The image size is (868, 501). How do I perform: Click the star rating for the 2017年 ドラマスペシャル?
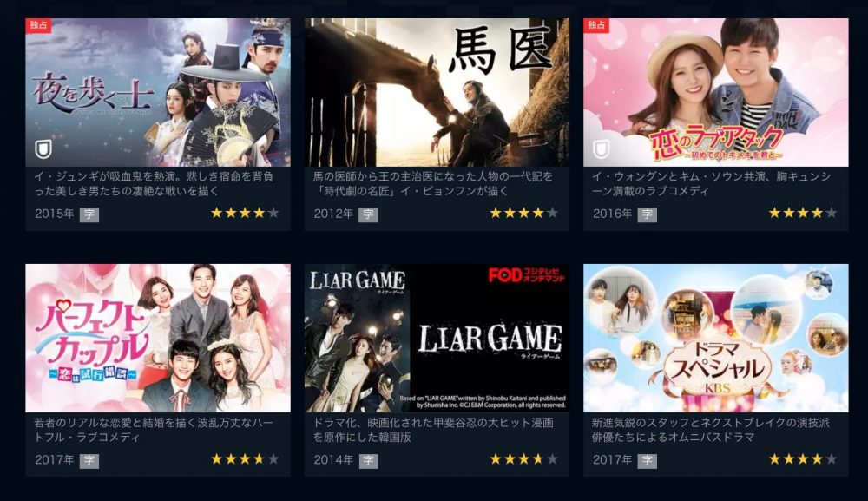pos(803,459)
